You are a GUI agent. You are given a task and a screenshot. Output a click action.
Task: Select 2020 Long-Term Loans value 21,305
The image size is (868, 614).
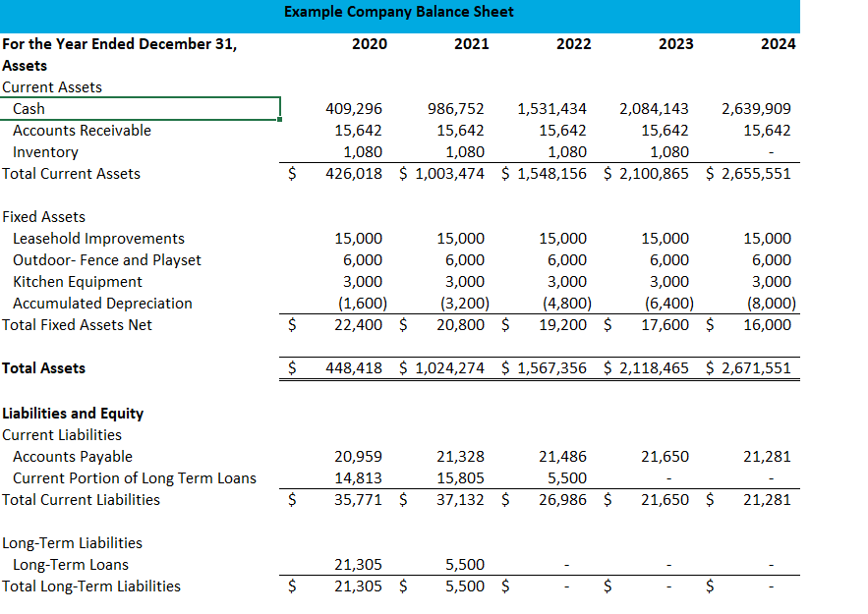(358, 565)
